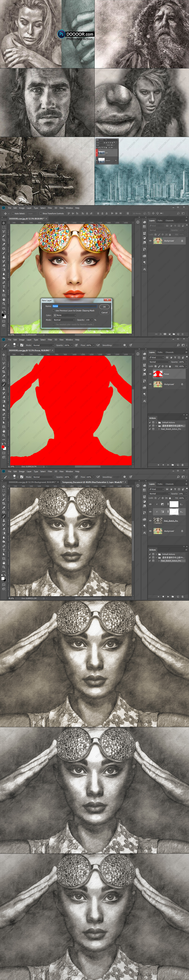Select the Hand tool in first Photoshop window
Screen dimensions: 189x980
(x=4, y=299)
